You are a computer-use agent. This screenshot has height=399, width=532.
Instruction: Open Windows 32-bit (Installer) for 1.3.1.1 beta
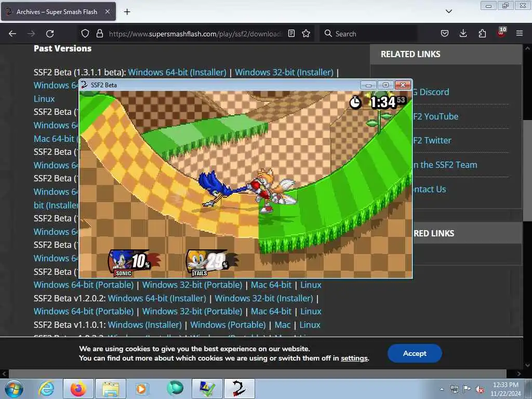click(x=284, y=72)
